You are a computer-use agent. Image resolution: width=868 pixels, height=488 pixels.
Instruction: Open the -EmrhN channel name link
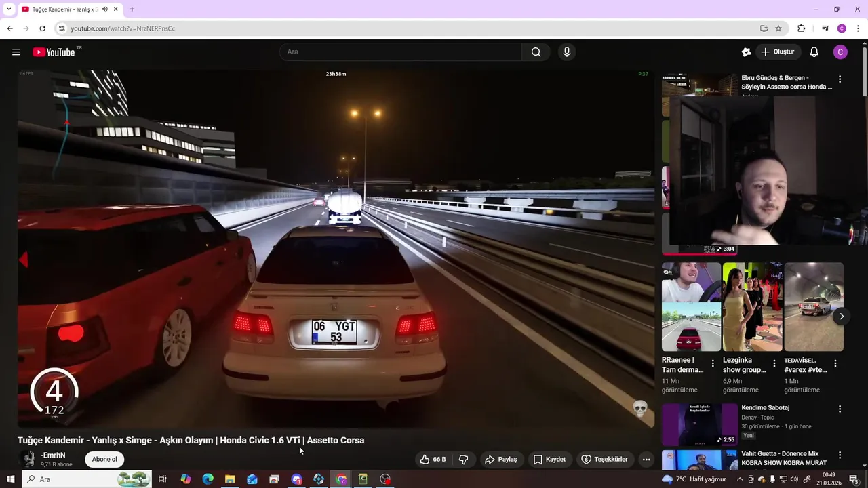[x=53, y=455]
